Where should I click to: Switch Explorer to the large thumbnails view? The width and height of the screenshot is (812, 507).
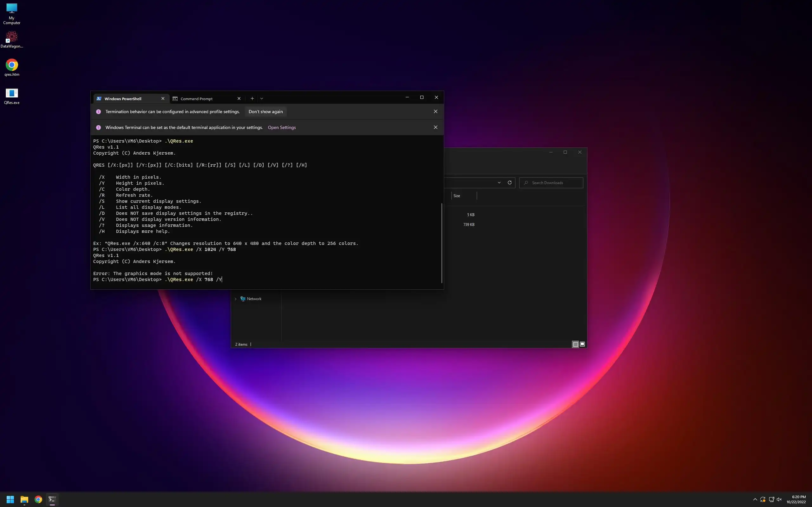(582, 344)
